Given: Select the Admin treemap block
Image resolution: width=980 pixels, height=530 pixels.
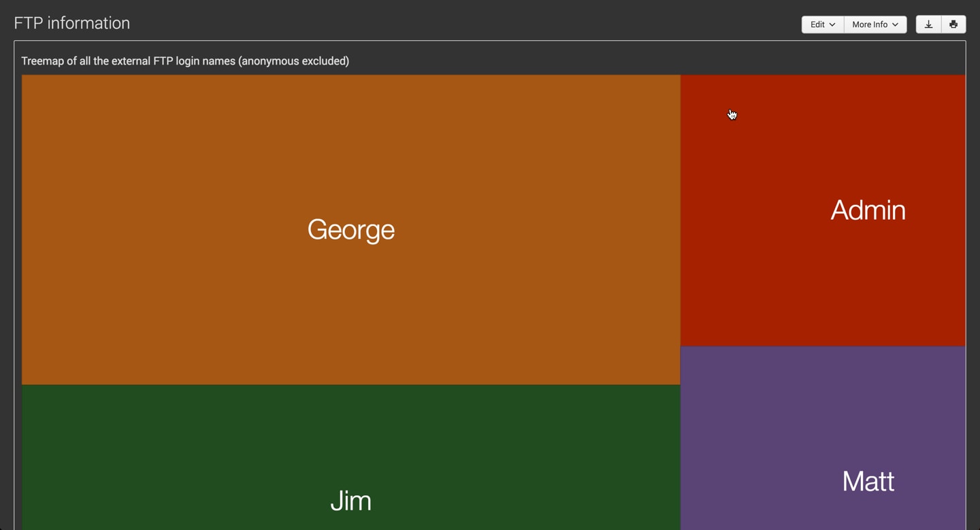Looking at the screenshot, I should pos(823,210).
